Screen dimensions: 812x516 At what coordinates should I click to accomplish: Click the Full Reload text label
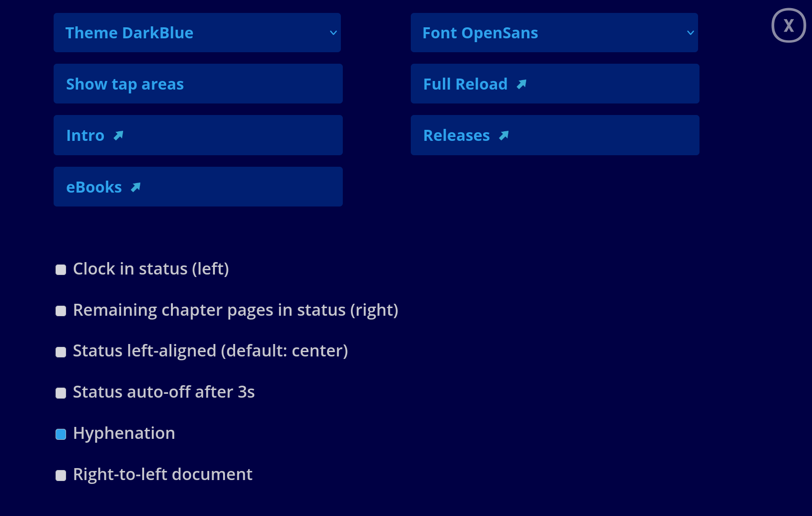point(465,84)
